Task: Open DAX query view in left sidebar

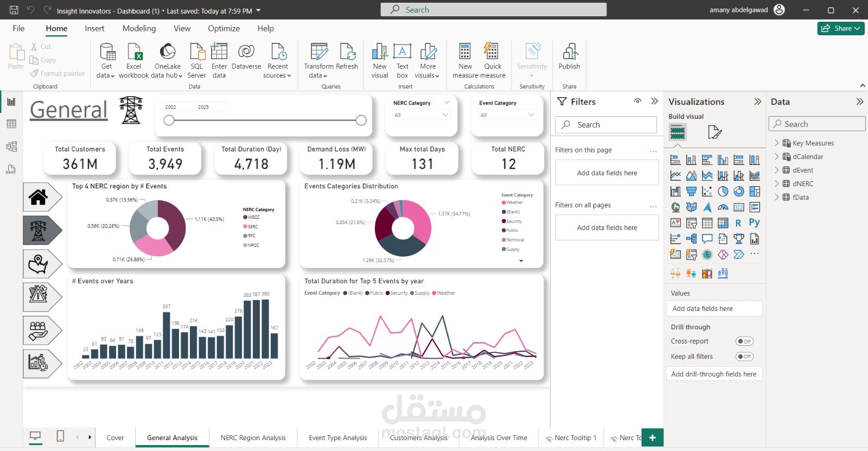Action: (x=11, y=169)
